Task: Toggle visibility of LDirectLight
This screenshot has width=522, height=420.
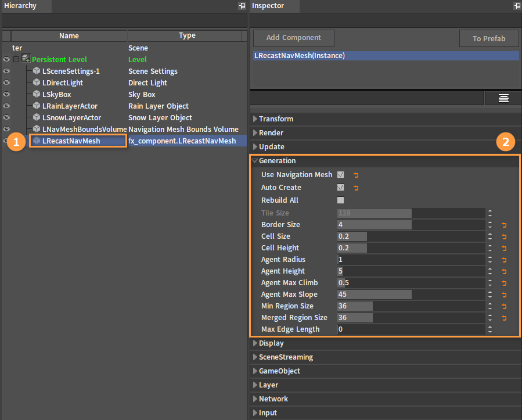Action: [x=6, y=82]
